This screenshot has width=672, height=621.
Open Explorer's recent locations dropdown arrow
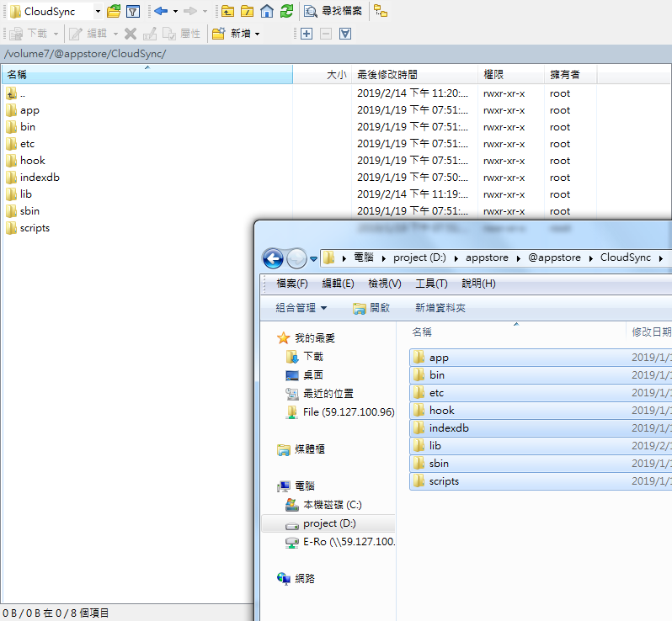(x=314, y=258)
